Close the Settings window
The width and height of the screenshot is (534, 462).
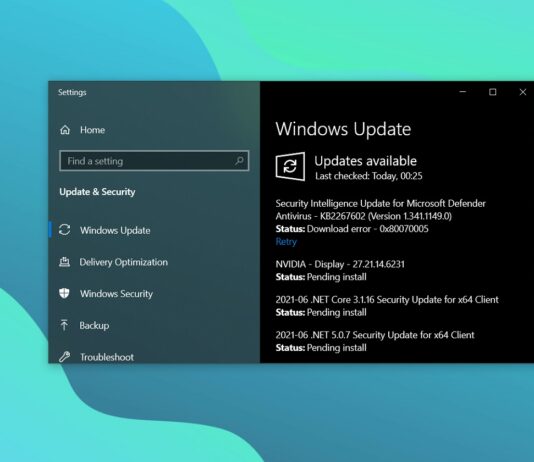click(x=523, y=92)
